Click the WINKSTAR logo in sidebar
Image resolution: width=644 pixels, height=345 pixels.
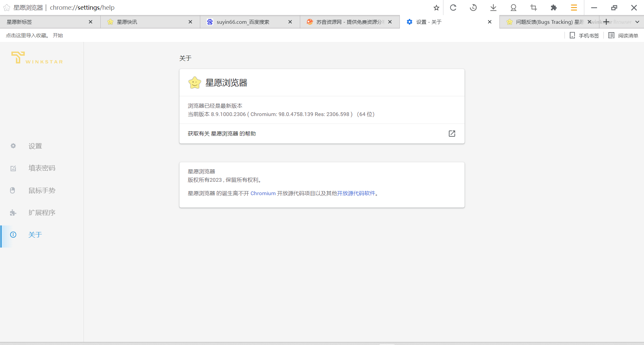click(37, 58)
